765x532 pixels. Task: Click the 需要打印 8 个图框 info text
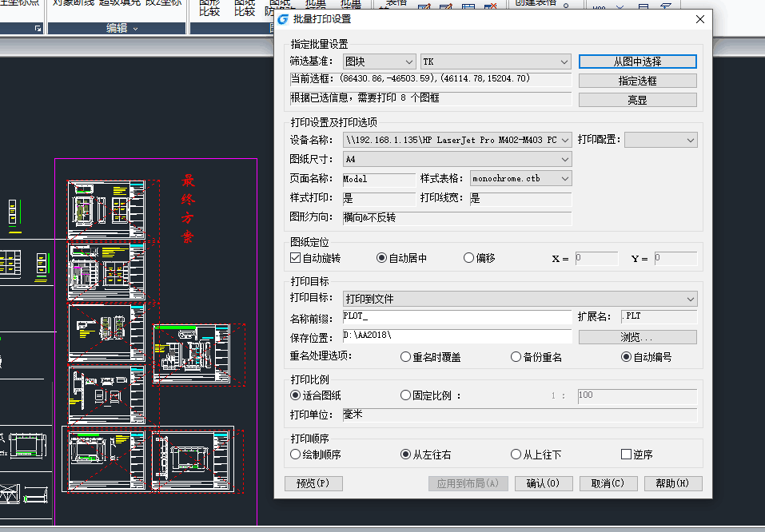coord(431,98)
